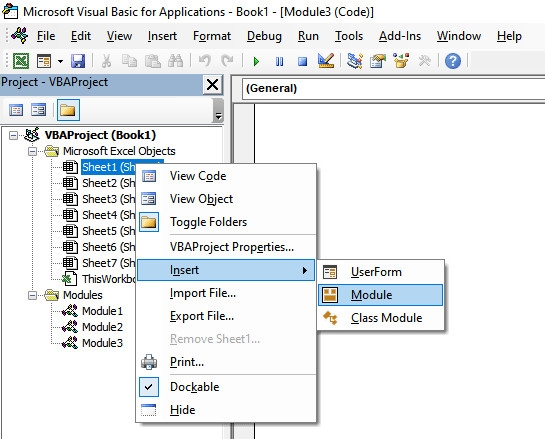Expand Insert submenu in context menu
The height and width of the screenshot is (439, 545).
[x=226, y=270]
